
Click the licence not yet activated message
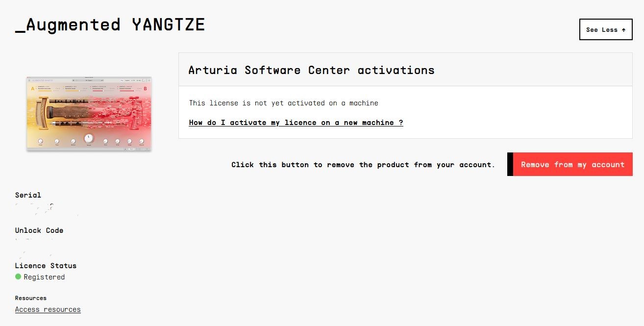click(x=283, y=103)
